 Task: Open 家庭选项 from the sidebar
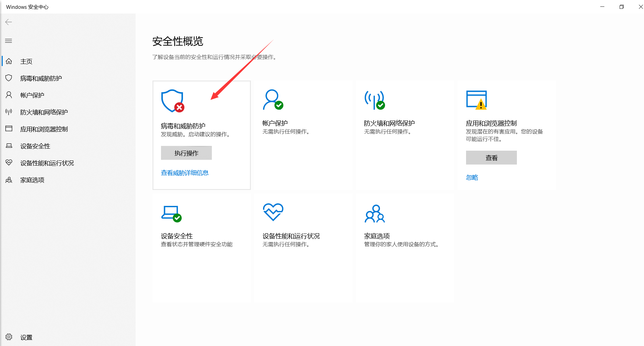32,180
